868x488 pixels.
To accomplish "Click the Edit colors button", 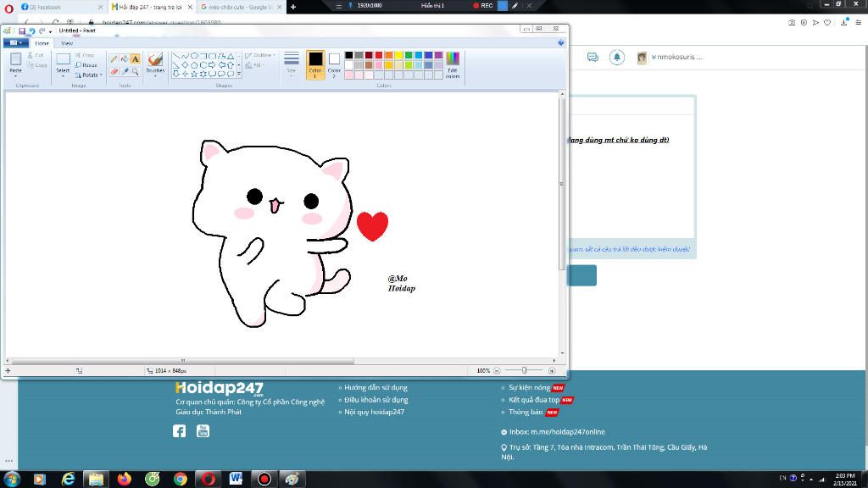I will click(x=453, y=64).
